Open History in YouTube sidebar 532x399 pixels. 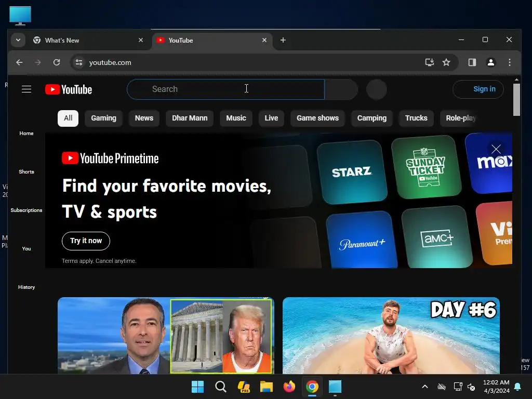(26, 287)
